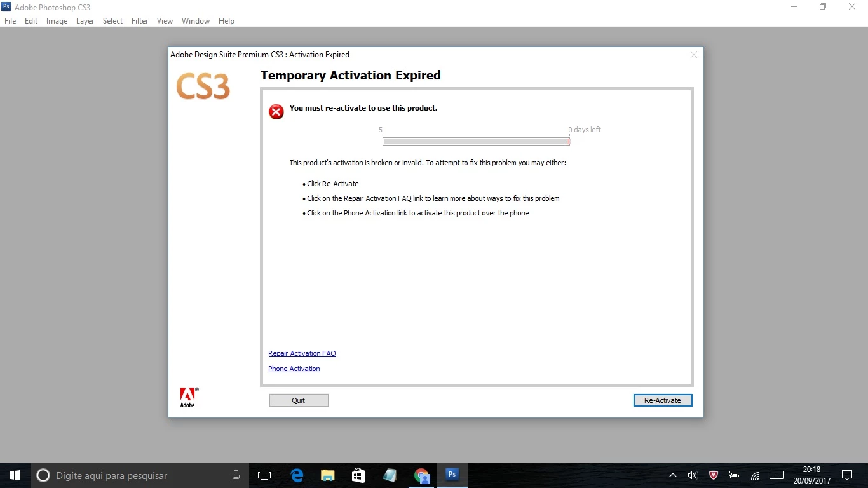
Task: Open the clock showing 20:18
Action: point(811,475)
